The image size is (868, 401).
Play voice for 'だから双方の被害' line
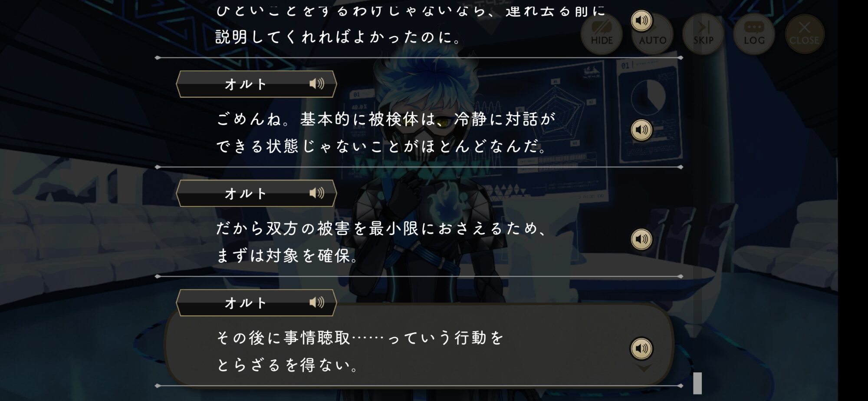click(641, 239)
